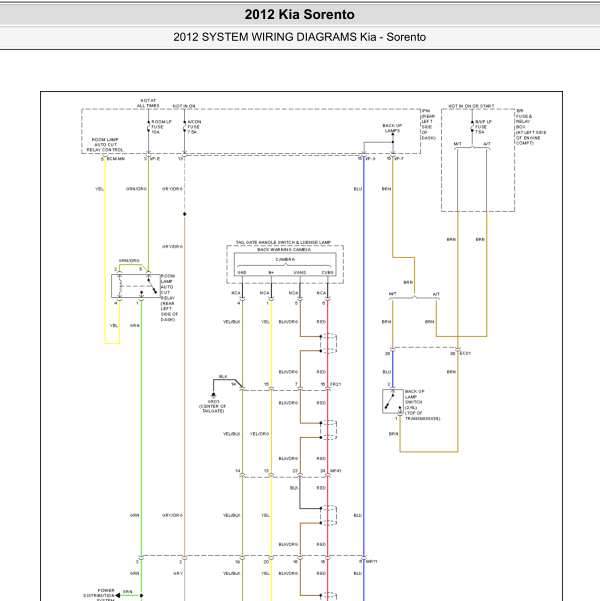This screenshot has width=600, height=601.
Task: Click the GR01 ground point symbol
Action: tap(214, 395)
